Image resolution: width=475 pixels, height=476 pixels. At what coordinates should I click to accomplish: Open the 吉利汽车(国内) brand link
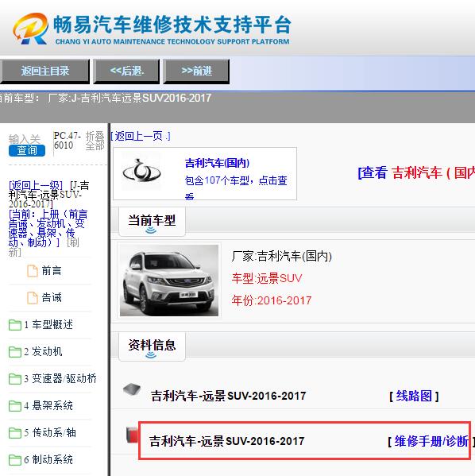(218, 163)
